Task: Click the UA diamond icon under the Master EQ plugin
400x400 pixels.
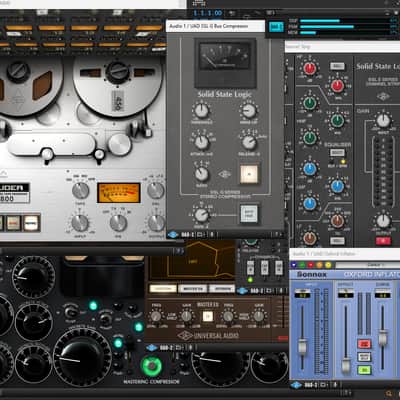Action: point(152,348)
